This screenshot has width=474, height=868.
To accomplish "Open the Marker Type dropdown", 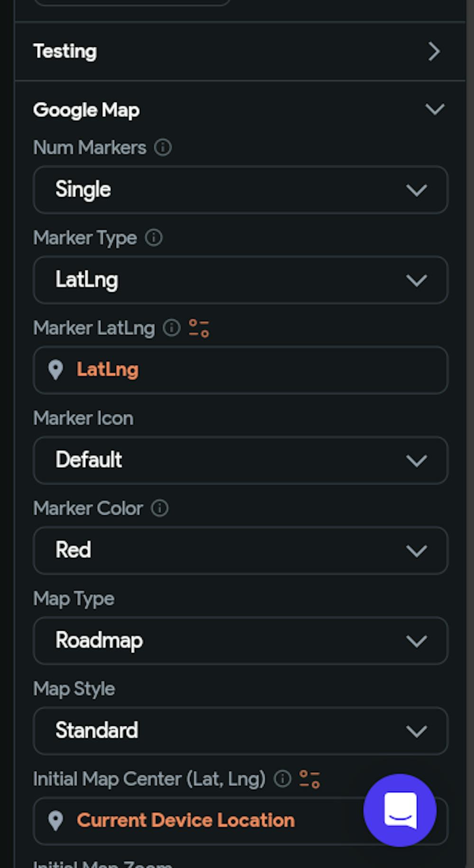I will click(x=240, y=280).
